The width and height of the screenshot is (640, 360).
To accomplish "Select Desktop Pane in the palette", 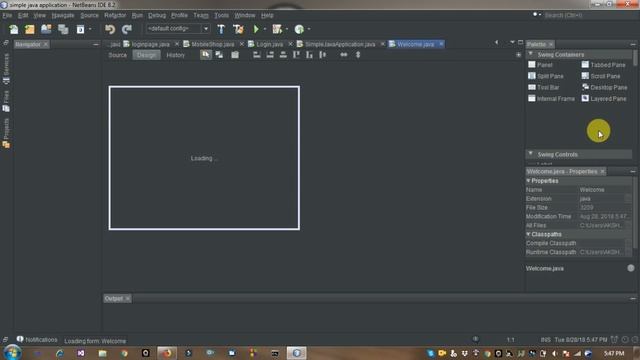I will click(604, 87).
